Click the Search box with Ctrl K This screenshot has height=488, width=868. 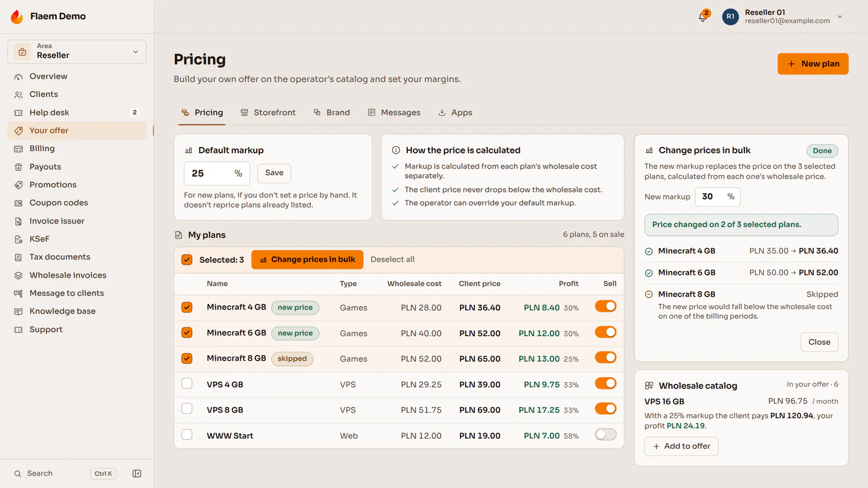[x=65, y=473]
